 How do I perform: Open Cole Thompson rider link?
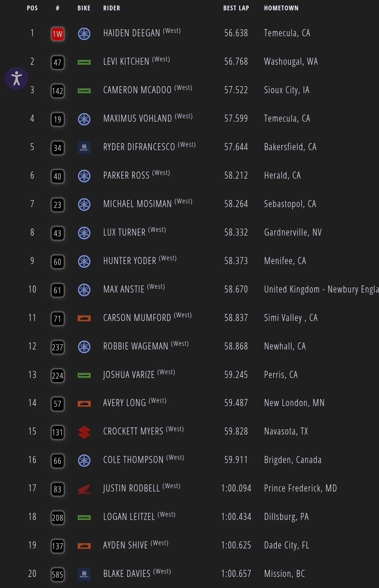(133, 460)
